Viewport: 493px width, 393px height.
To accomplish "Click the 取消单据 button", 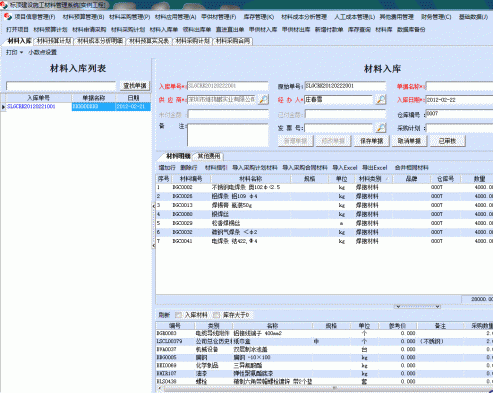I will pyautogui.click(x=409, y=141).
